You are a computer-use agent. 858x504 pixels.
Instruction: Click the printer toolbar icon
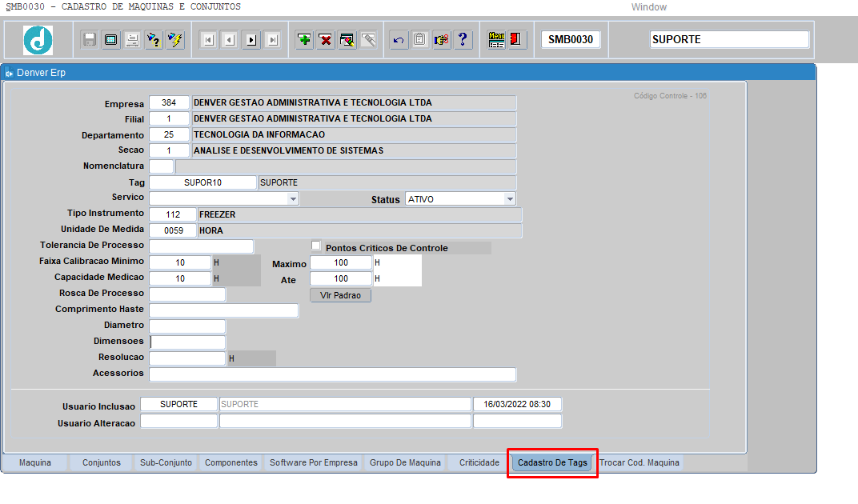[x=132, y=40]
